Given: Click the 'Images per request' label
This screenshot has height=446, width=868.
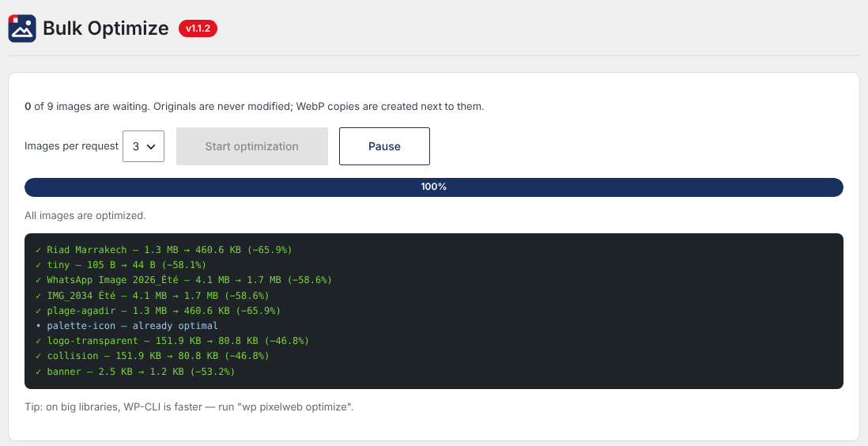Looking at the screenshot, I should pyautogui.click(x=71, y=146).
